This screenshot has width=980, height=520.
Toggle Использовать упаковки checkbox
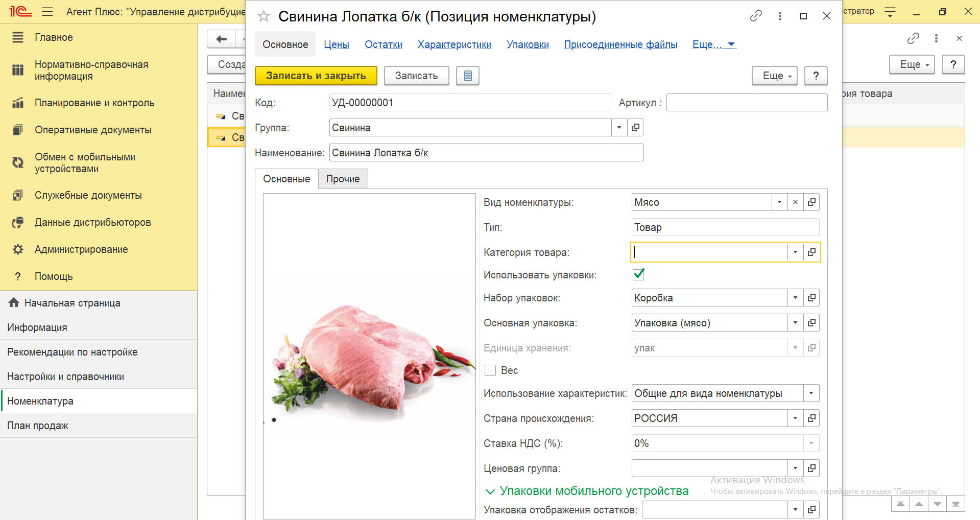point(638,274)
